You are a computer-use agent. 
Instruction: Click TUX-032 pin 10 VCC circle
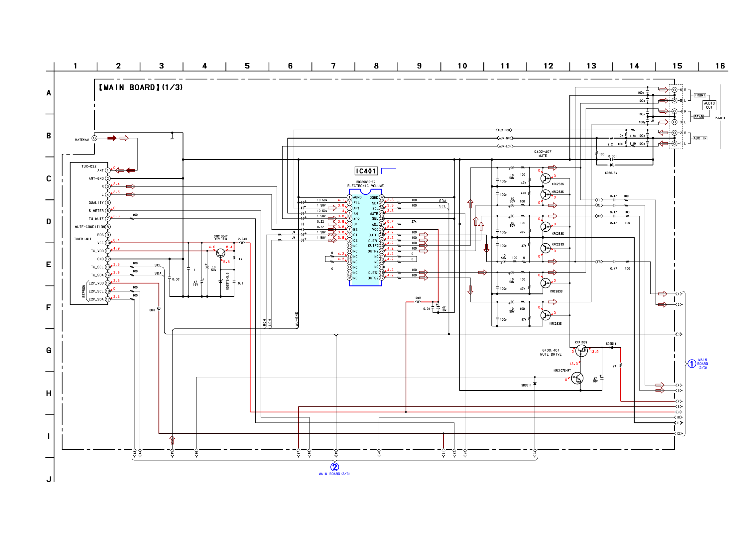[x=108, y=243]
